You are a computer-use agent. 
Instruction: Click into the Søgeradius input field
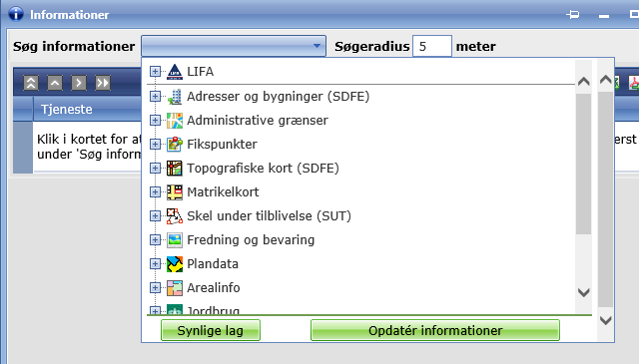(432, 46)
